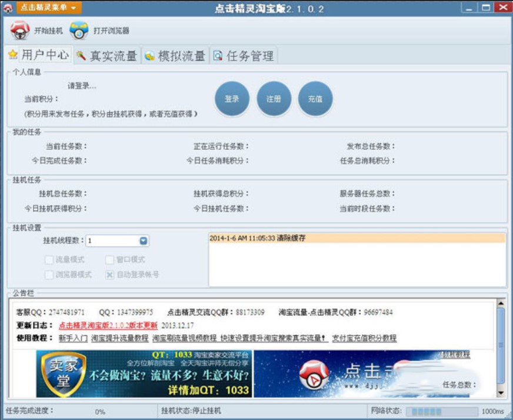Click the 公告栏 scrollbar up arrow
The width and height of the screenshot is (513, 420).
coord(501,303)
